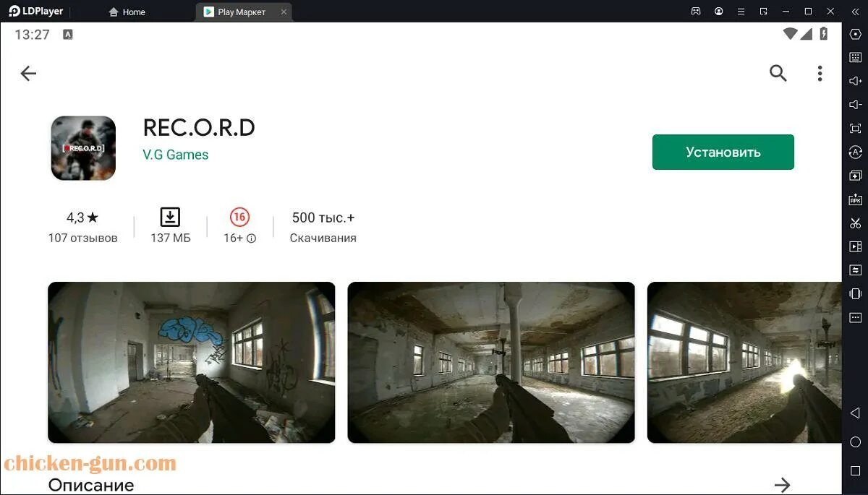Open the 4,3 star rating reviews
This screenshot has width=868, height=495.
[82, 218]
